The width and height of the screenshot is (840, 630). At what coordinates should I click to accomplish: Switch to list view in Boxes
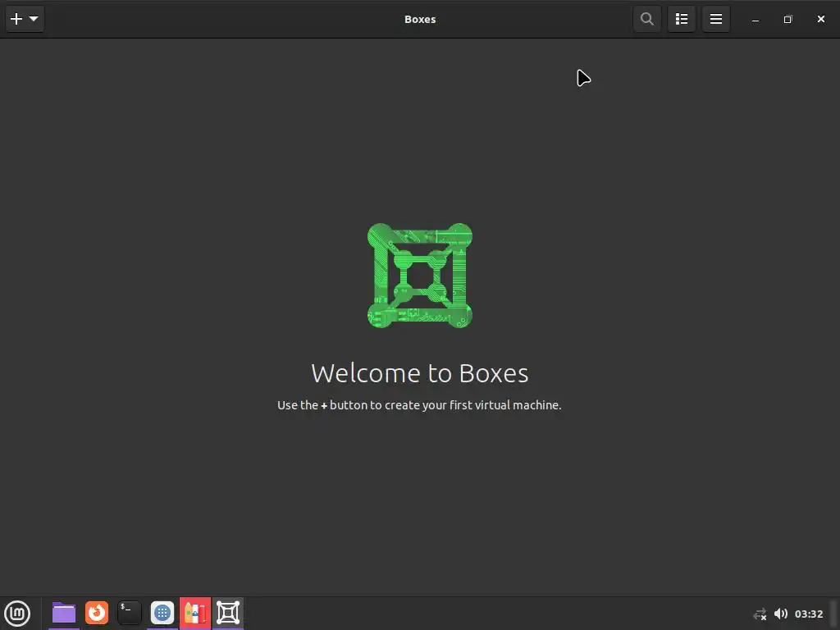click(682, 20)
